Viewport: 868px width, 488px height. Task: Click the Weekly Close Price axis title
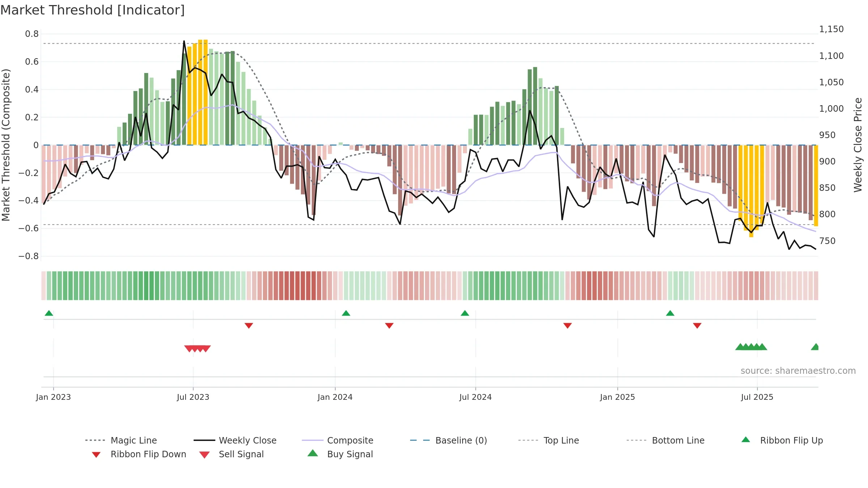point(858,145)
